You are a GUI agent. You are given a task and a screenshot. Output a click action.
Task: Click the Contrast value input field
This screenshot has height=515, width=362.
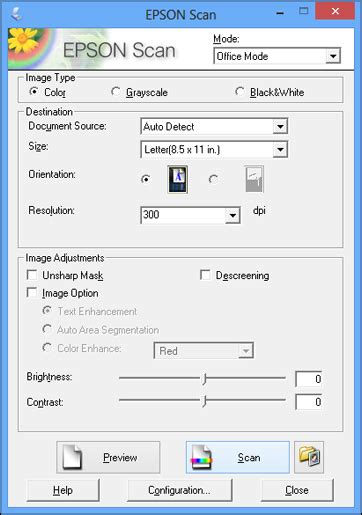coord(309,402)
